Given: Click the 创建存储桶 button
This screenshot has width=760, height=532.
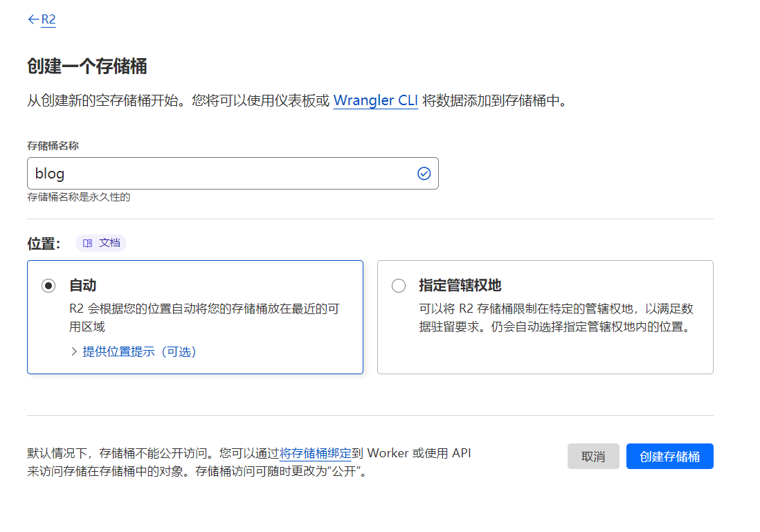Looking at the screenshot, I should pos(669,456).
